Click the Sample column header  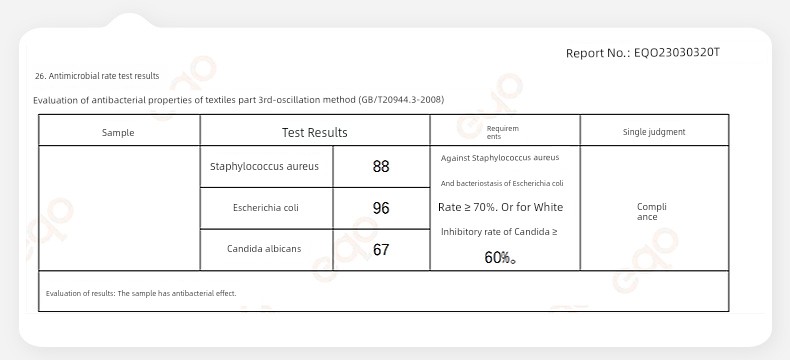click(118, 132)
